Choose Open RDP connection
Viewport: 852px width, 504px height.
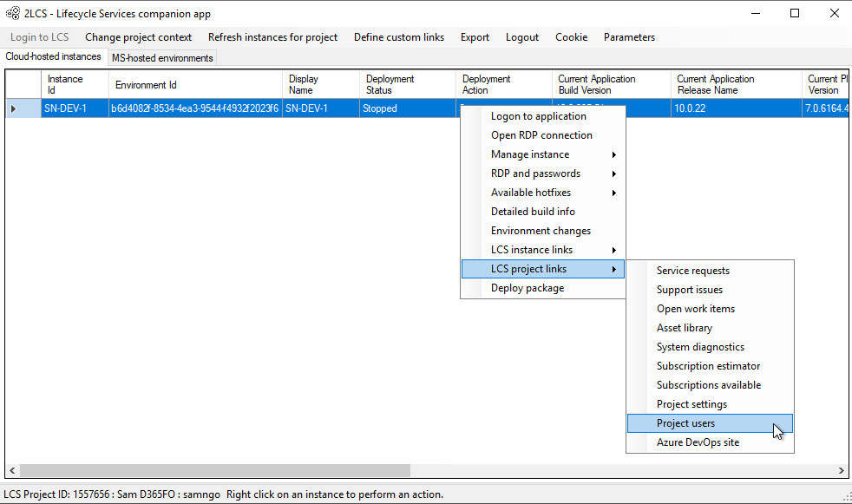[543, 135]
